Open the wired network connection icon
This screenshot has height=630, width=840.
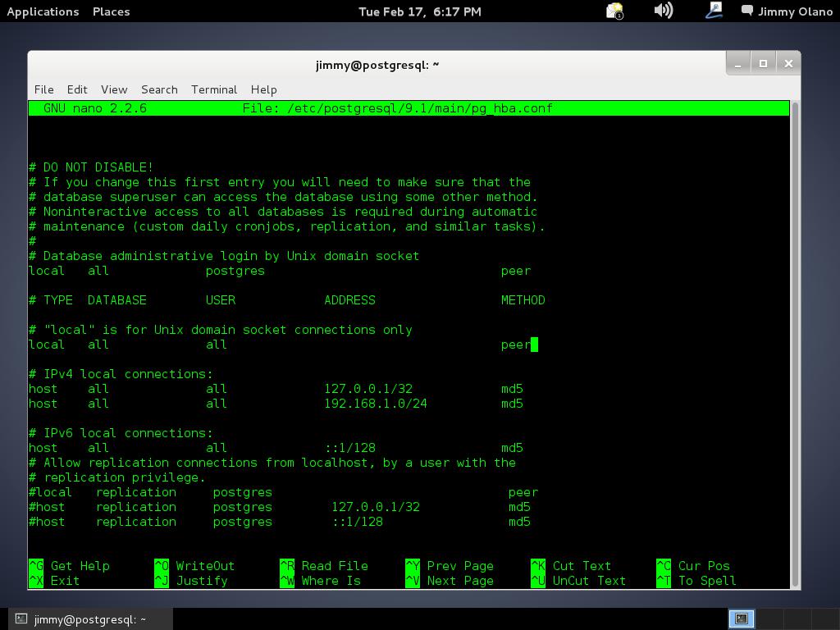coord(713,11)
